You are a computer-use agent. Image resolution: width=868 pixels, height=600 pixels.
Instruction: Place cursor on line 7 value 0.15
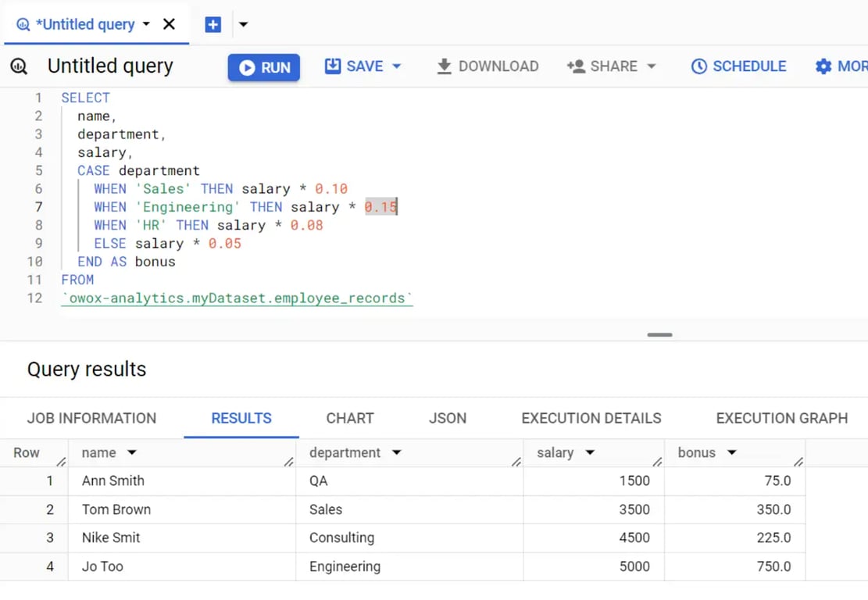[x=380, y=207]
